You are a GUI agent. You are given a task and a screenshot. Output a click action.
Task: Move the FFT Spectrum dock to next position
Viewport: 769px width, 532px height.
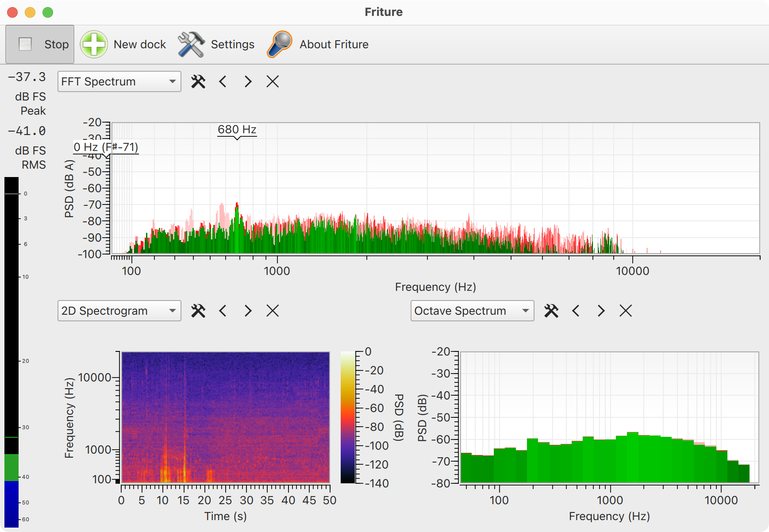click(248, 81)
